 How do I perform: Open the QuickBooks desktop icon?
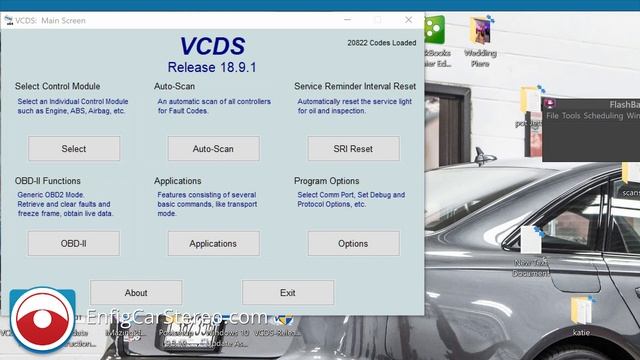[x=436, y=41]
